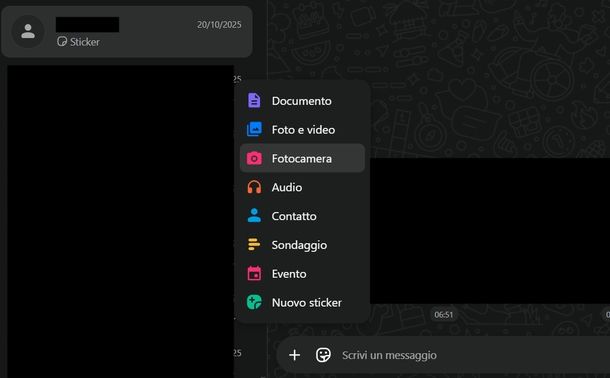Image resolution: width=610 pixels, height=378 pixels.
Task: Choose Evento in the attach menu
Action: point(302,273)
